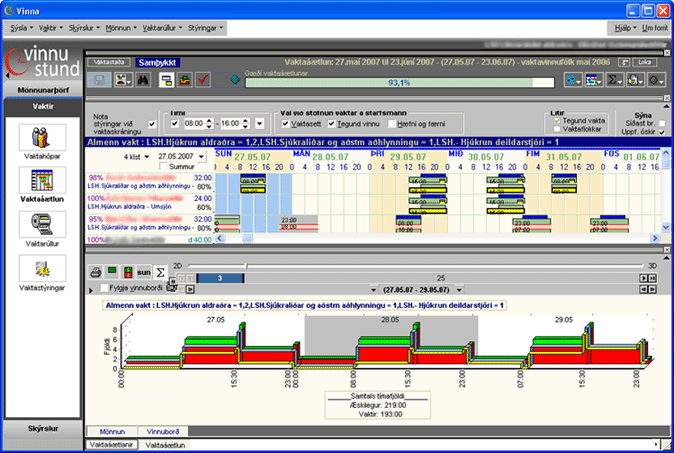The image size is (674, 453).
Task: Enable the Fylgja vinnuborði checkbox
Action: [x=104, y=288]
